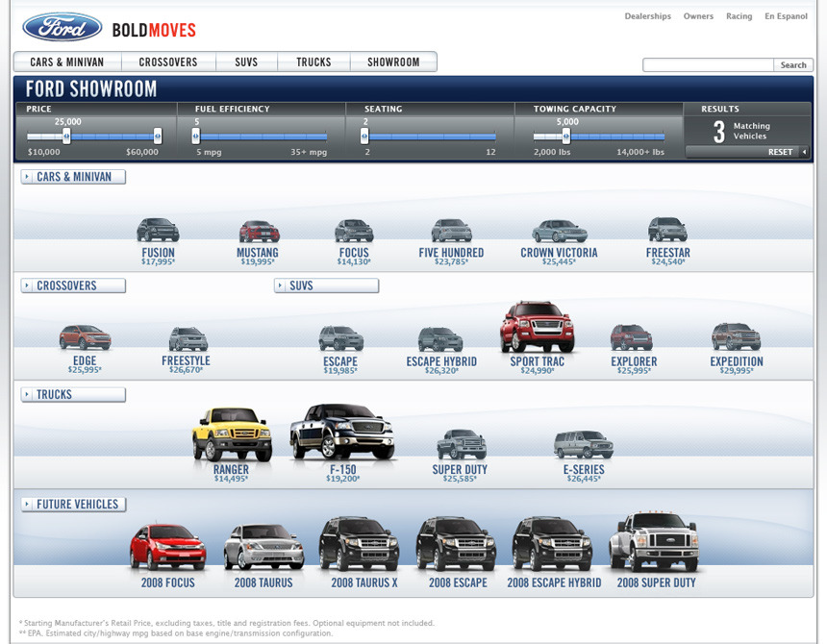Screen dimensions: 827x644
Task: Click the 3 Matching Vehicles result count
Action: [741, 132]
